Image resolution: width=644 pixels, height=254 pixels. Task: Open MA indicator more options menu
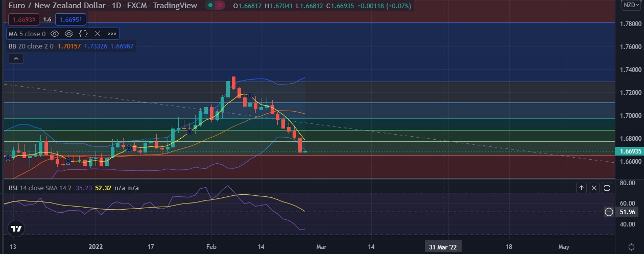point(111,34)
